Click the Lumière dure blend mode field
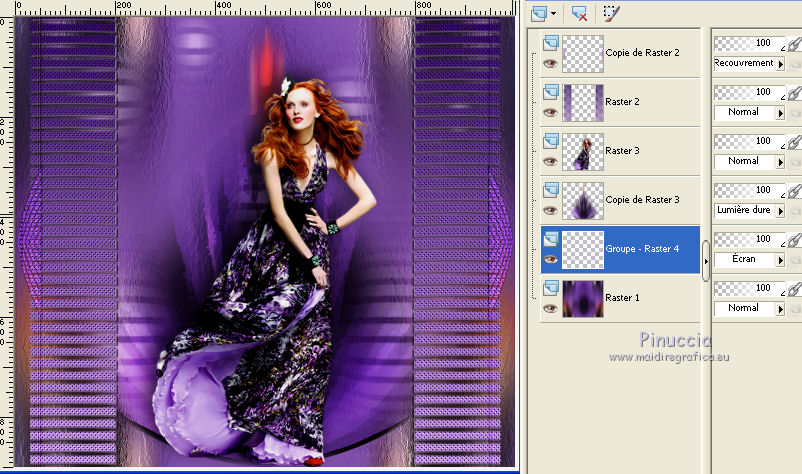The image size is (802, 474). pos(744,211)
